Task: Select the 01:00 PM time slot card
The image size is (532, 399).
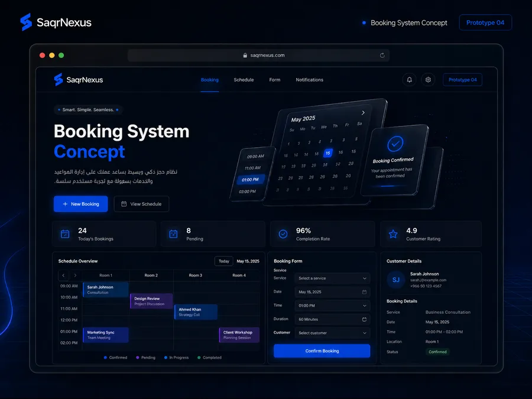Action: click(x=251, y=180)
